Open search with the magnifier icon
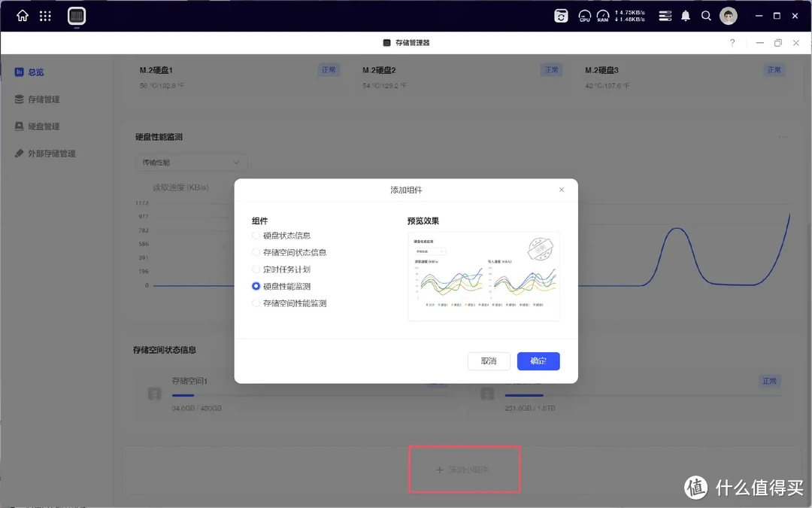Image resolution: width=812 pixels, height=508 pixels. tap(707, 15)
